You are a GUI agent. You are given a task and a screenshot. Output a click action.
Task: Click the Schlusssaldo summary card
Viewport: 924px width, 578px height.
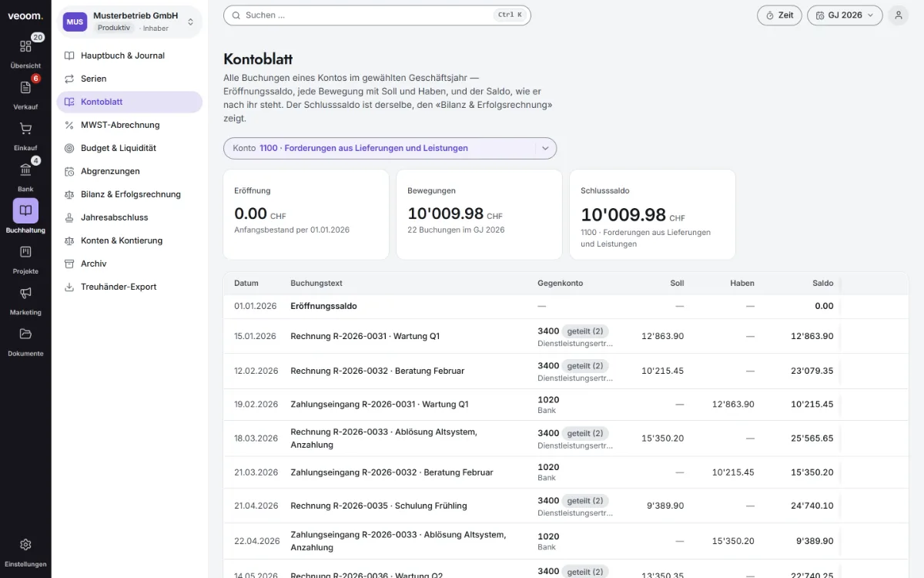(652, 214)
